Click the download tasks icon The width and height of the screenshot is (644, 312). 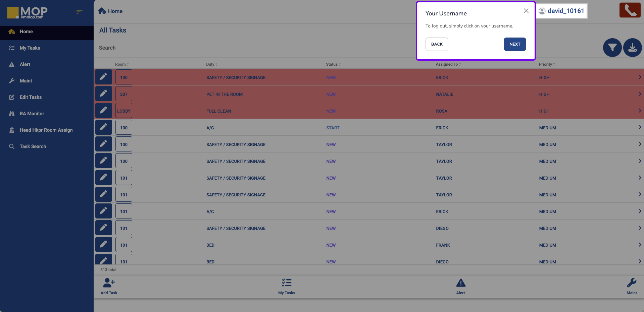click(x=632, y=48)
